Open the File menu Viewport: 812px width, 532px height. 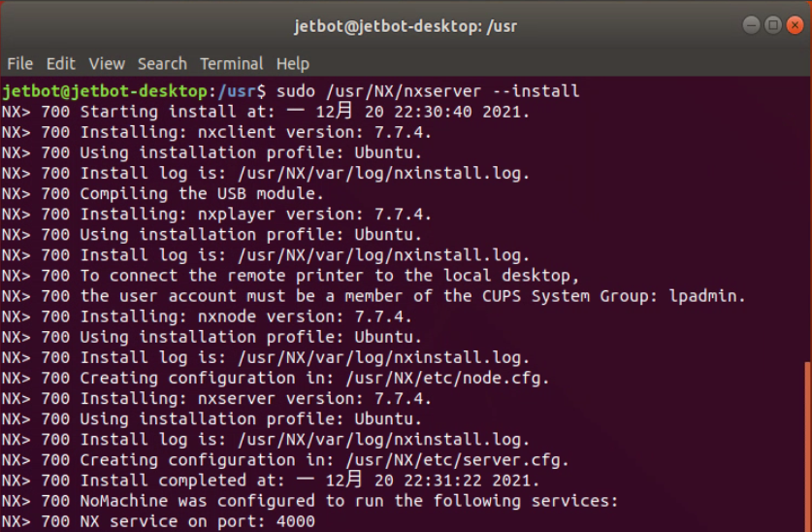[19, 64]
